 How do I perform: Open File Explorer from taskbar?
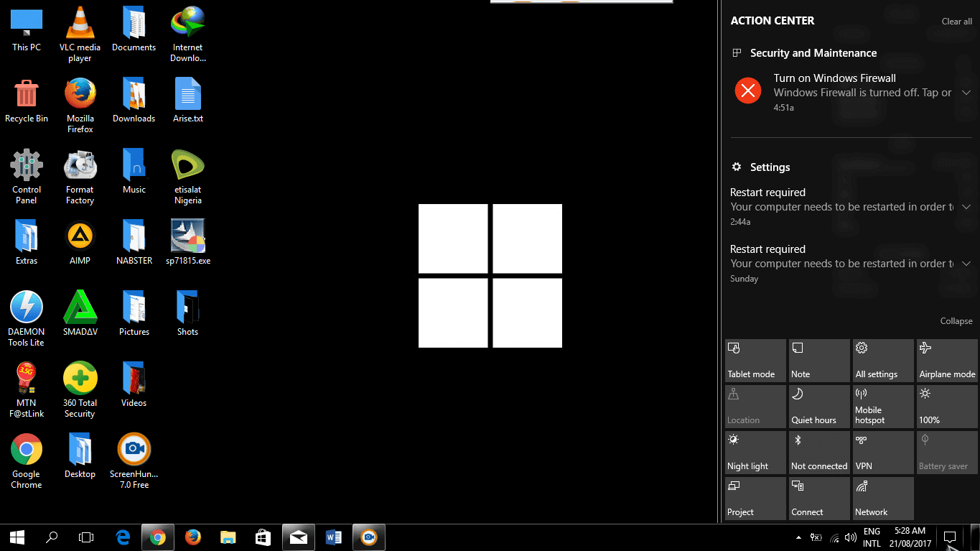coord(228,537)
